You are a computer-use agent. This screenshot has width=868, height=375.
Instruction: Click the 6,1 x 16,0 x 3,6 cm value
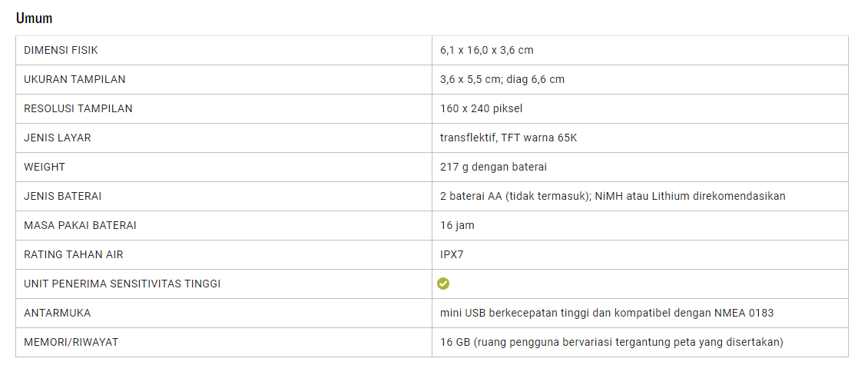click(486, 50)
